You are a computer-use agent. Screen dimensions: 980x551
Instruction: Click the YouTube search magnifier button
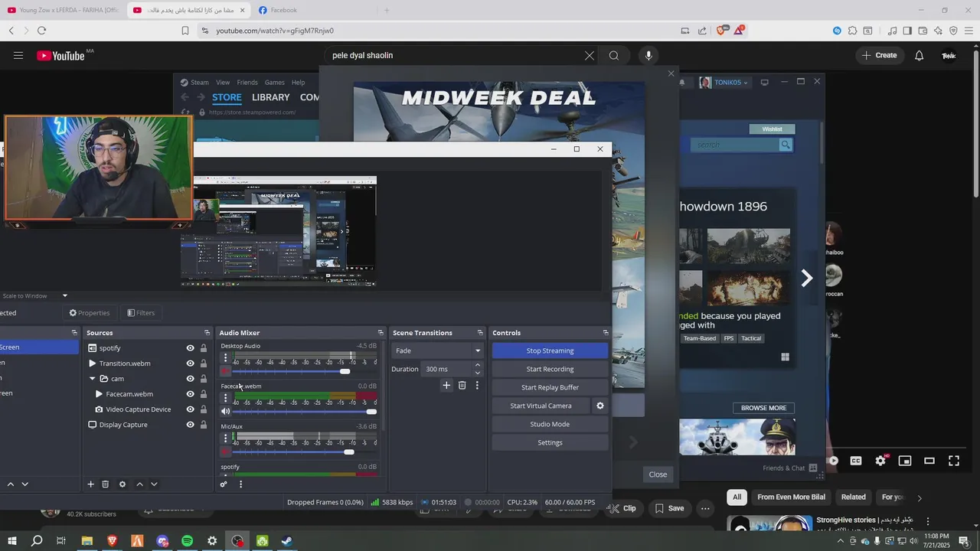614,55
